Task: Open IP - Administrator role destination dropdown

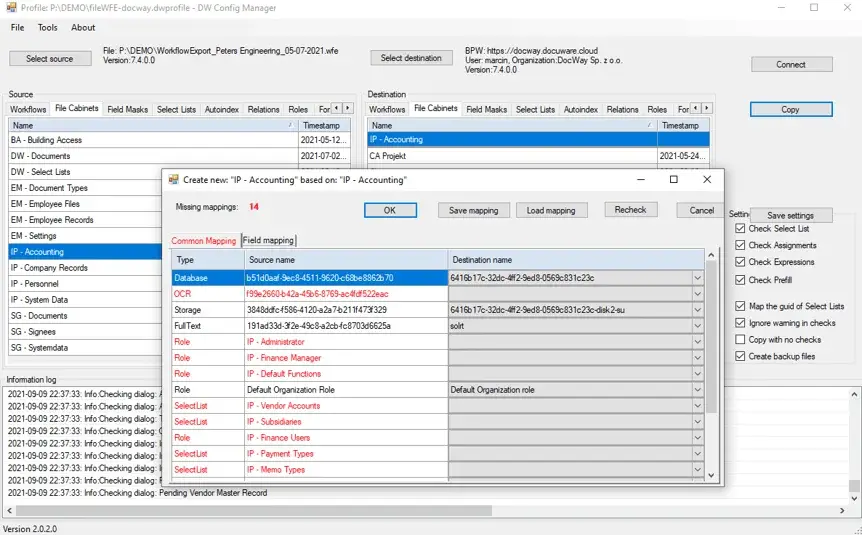Action: 697,341
